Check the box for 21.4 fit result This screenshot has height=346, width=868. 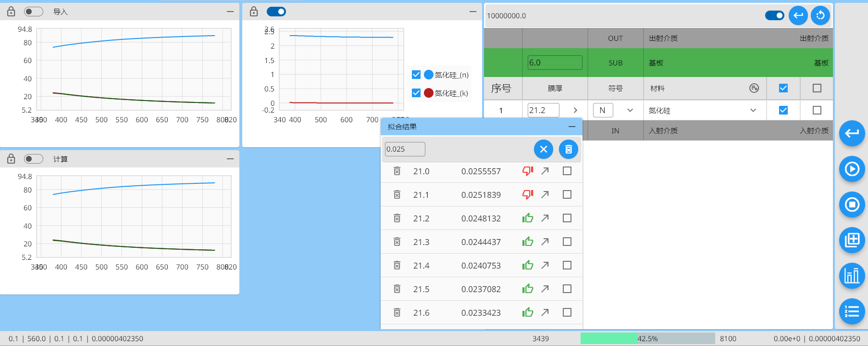(x=567, y=265)
